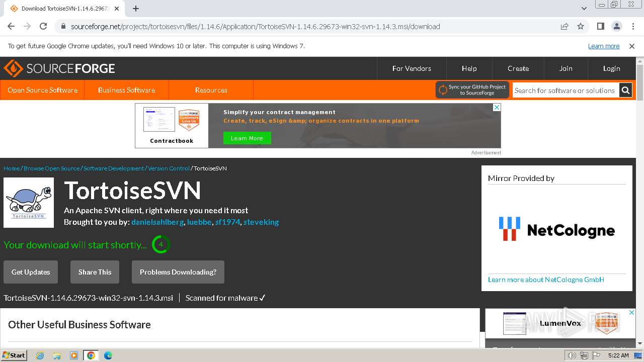Open Browse Open Source breadcrumb

(51, 168)
